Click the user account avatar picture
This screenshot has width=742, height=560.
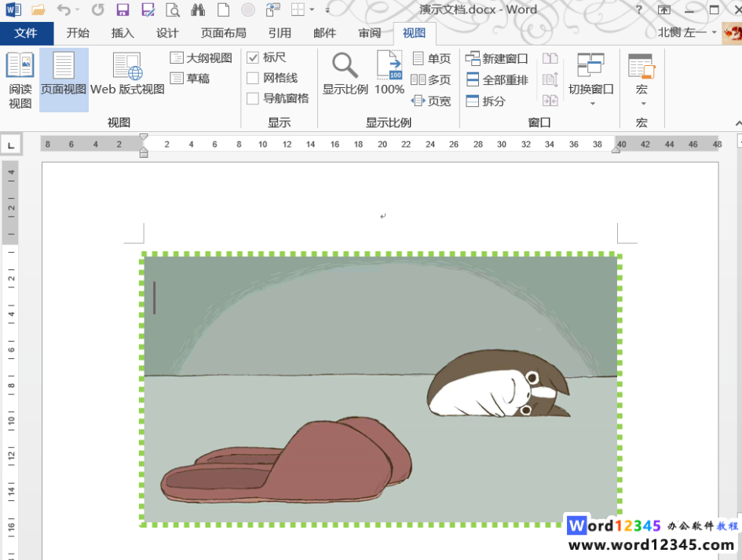tap(732, 33)
